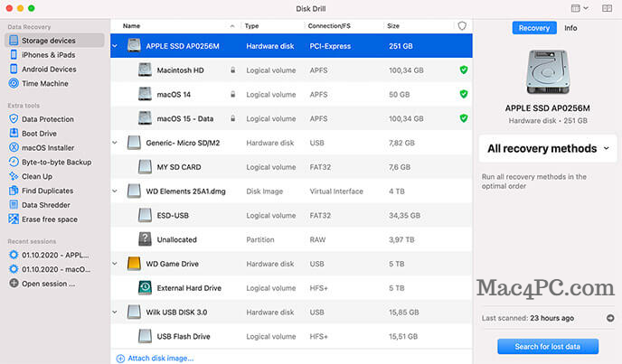
Task: Click External Hard Drive Time Machine icon
Action: (145, 288)
